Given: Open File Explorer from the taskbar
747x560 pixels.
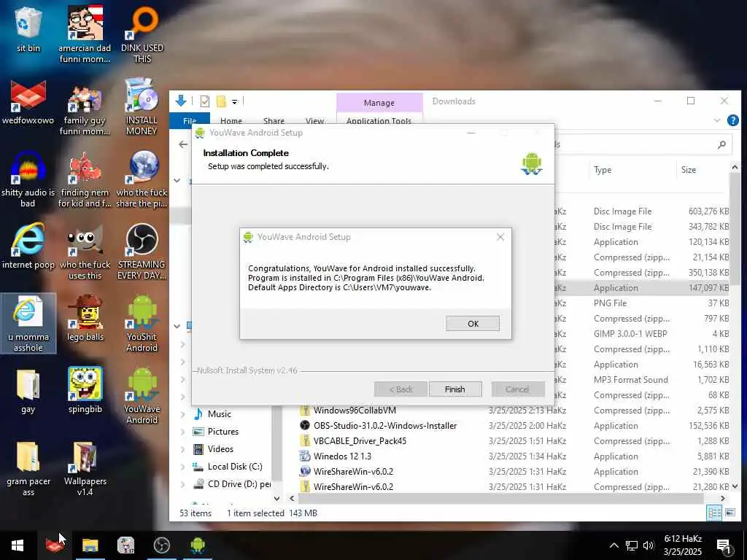Looking at the screenshot, I should tap(90, 545).
